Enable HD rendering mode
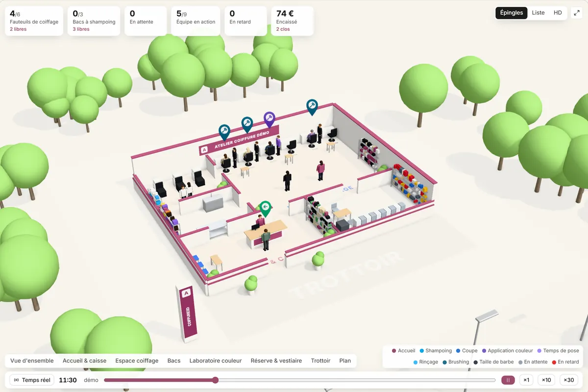 (558, 13)
